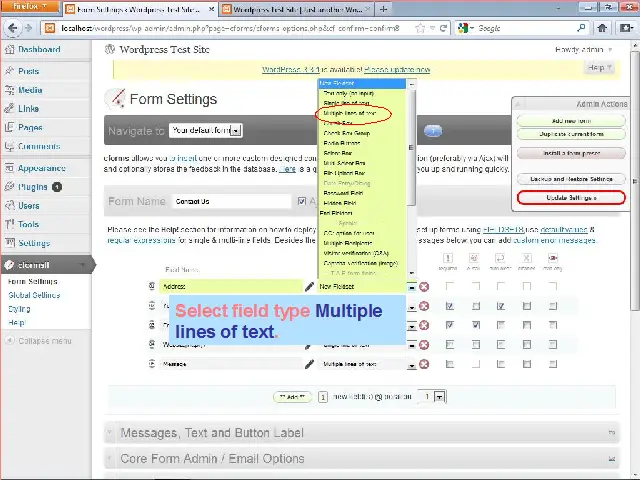
Task: Open the Appearance sidebar icon
Action: pyautogui.click(x=9, y=168)
